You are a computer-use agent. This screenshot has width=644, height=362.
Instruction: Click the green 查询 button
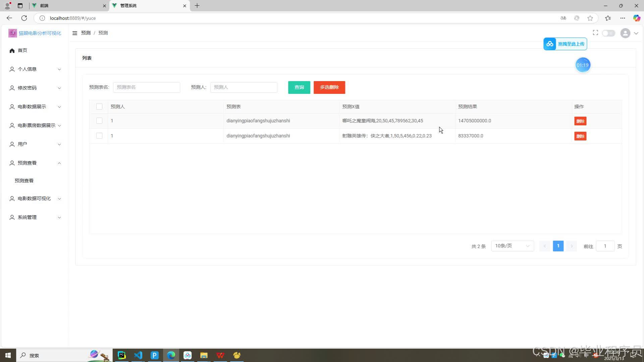point(299,87)
